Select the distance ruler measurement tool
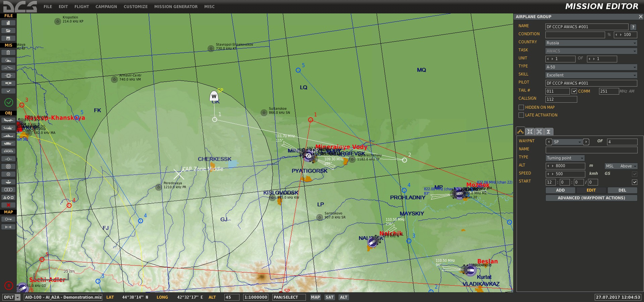The image size is (644, 302). [x=8, y=227]
